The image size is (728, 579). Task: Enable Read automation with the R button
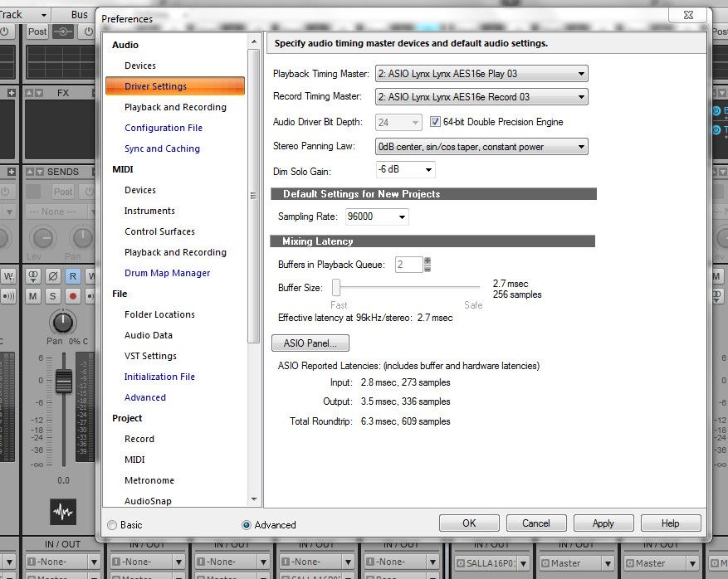pos(73,275)
